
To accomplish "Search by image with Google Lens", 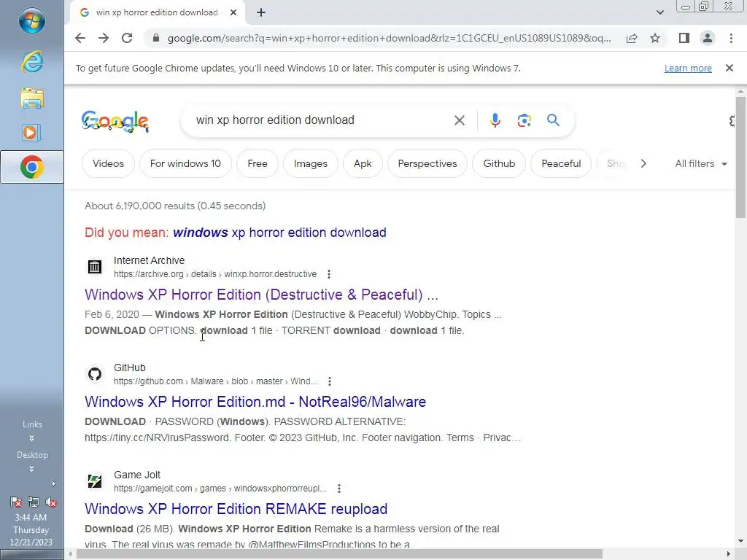I will tap(524, 120).
